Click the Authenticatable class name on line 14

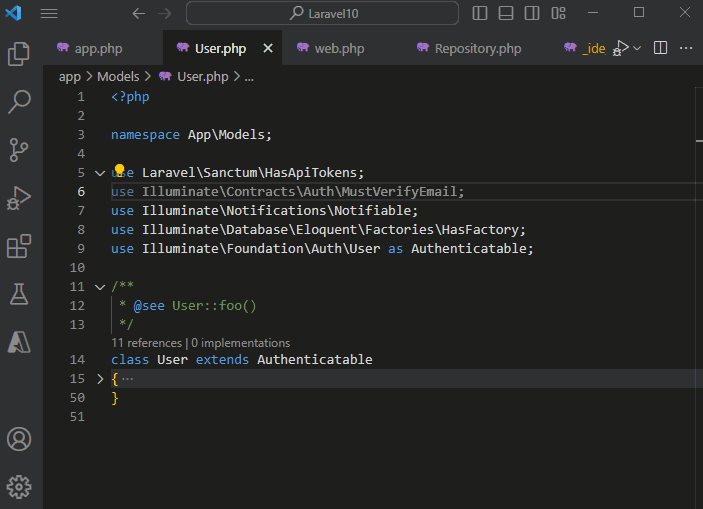coord(315,360)
